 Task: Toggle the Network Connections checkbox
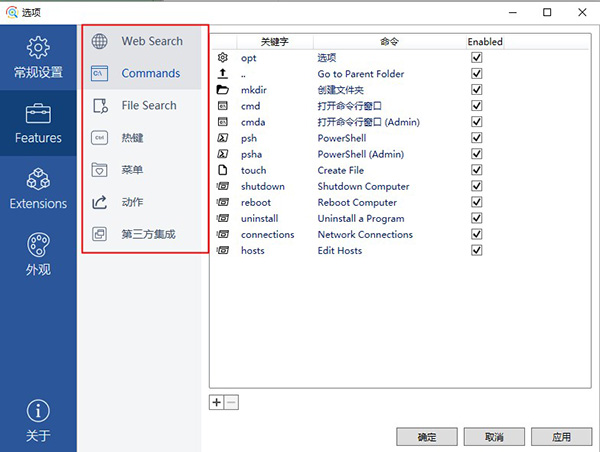pos(476,234)
